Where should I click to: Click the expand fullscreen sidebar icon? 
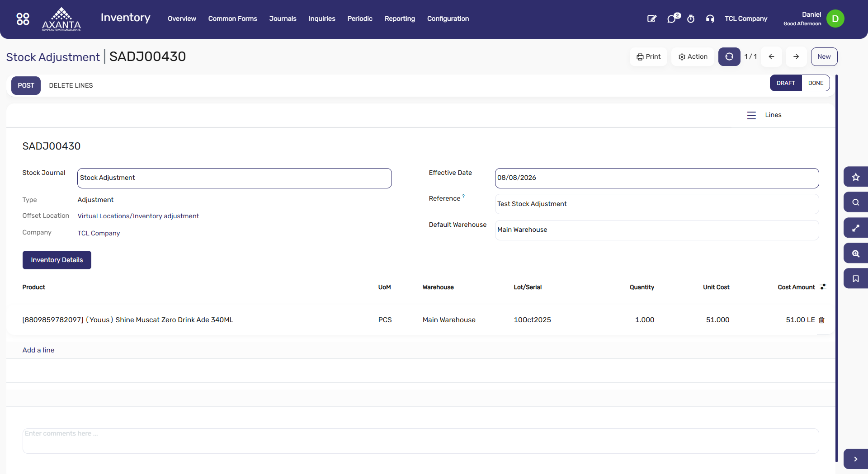(855, 228)
